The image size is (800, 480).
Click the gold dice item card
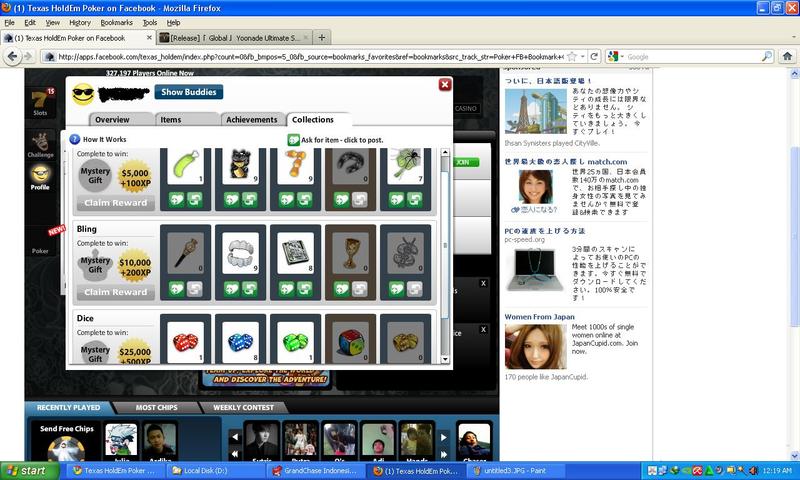tap(406, 342)
